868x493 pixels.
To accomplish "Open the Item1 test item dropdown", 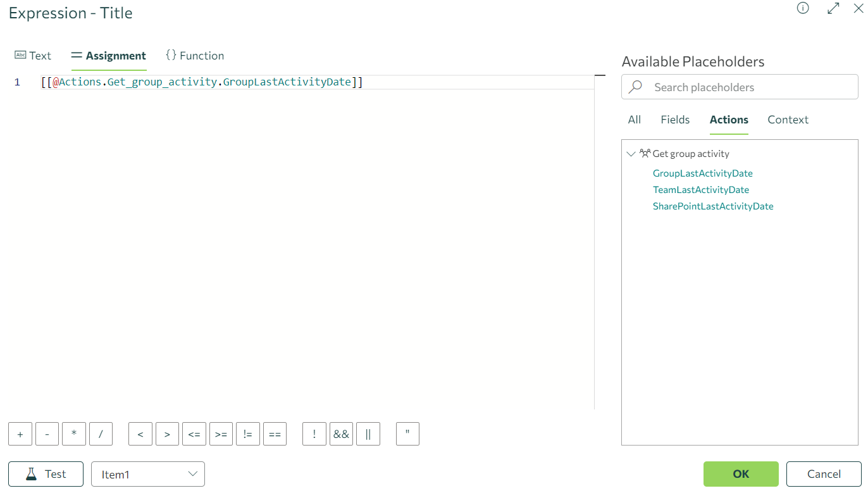I will (148, 474).
